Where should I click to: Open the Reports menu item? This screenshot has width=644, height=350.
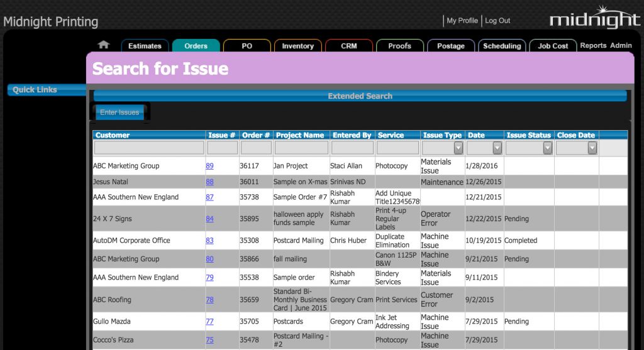[593, 46]
